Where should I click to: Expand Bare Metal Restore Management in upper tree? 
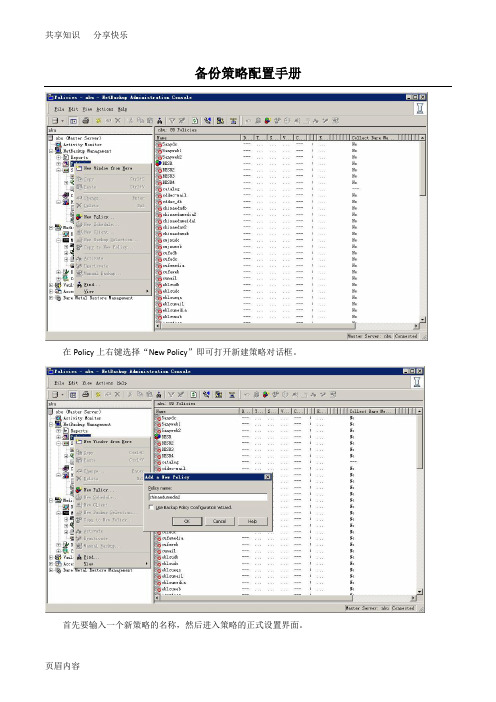51,298
